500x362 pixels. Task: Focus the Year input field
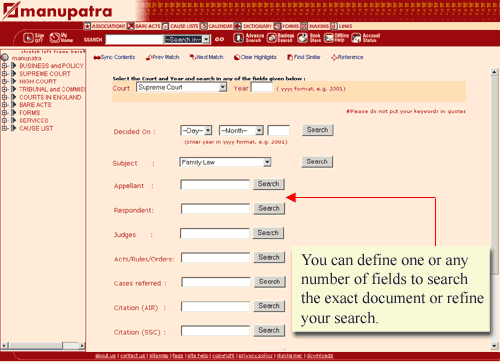[262, 88]
